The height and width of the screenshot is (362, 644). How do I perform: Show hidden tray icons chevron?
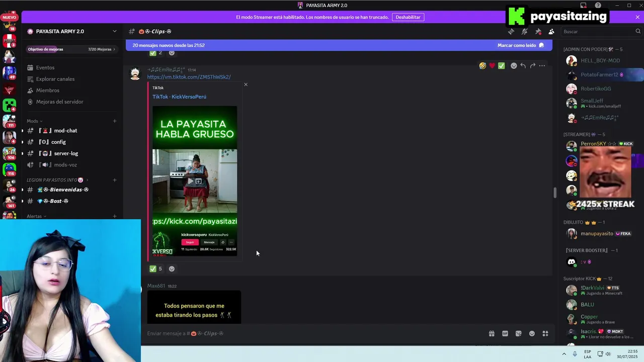click(x=564, y=354)
